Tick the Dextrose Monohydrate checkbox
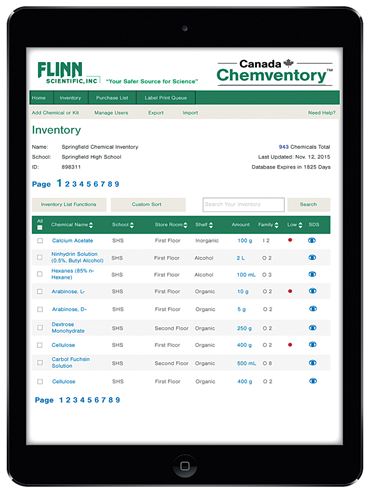This screenshot has width=370, height=493. (x=40, y=327)
